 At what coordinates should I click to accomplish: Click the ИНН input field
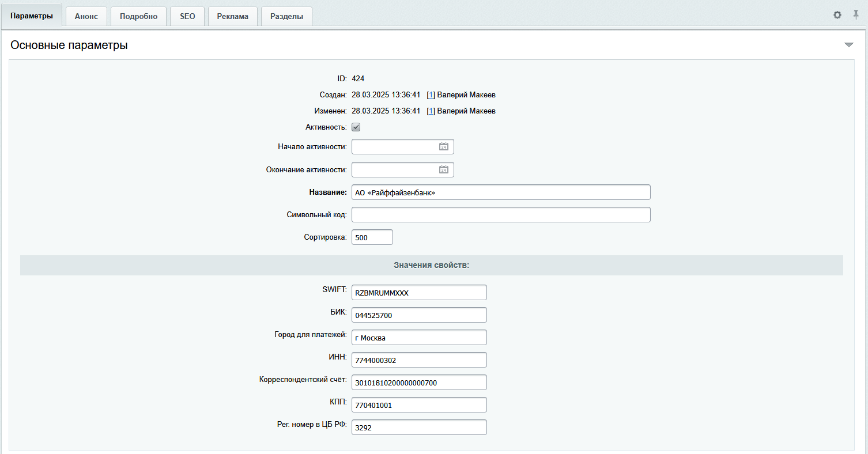pyautogui.click(x=419, y=360)
